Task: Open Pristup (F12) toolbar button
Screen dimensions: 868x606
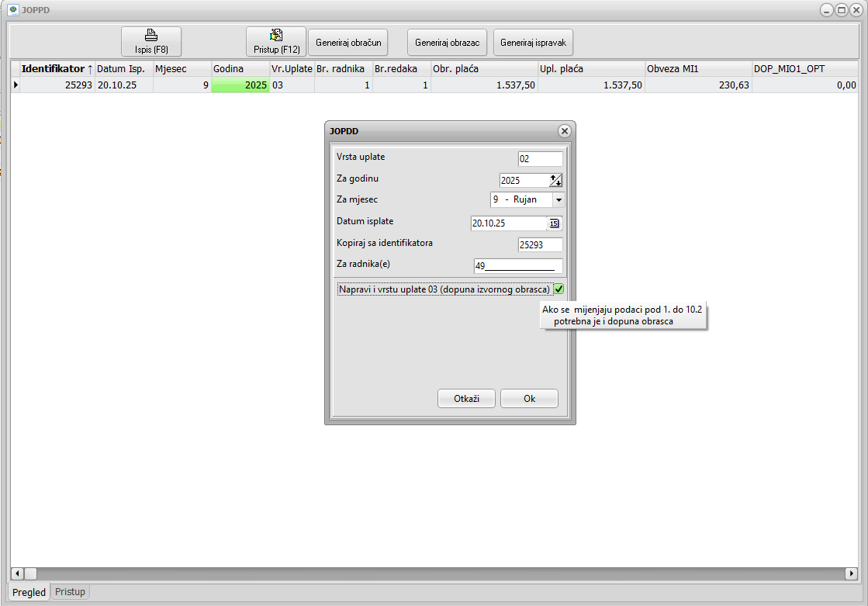Action: pyautogui.click(x=276, y=41)
